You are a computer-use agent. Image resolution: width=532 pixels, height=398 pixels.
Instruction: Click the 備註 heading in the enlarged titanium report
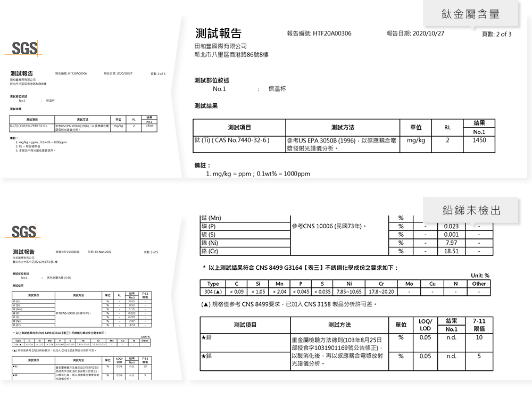tap(202, 165)
